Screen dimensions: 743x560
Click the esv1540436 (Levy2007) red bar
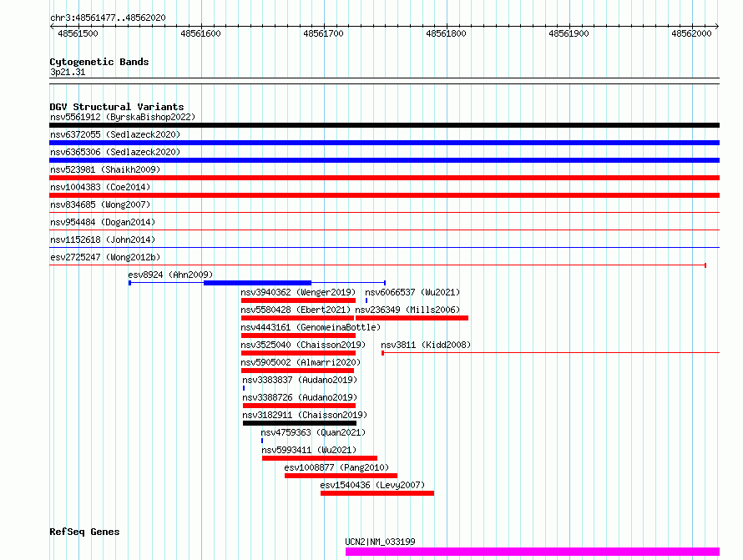pyautogui.click(x=377, y=493)
